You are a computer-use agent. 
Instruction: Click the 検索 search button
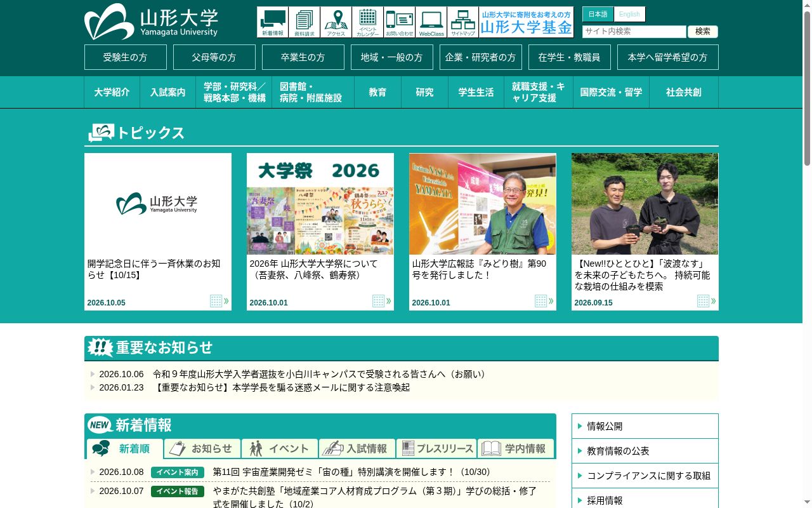(703, 31)
